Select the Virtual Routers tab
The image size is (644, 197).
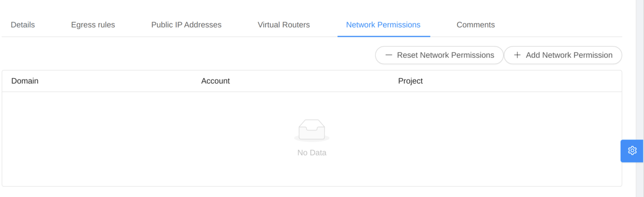tap(284, 25)
